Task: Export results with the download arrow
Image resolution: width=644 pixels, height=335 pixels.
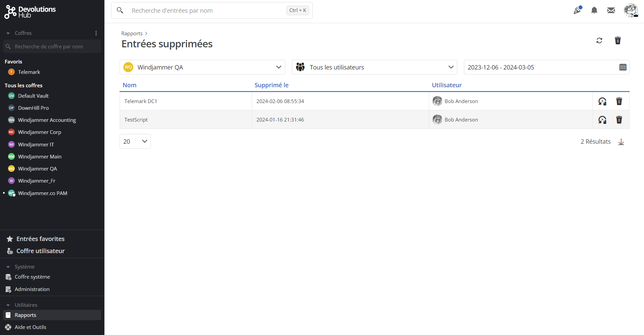Action: [x=621, y=142]
